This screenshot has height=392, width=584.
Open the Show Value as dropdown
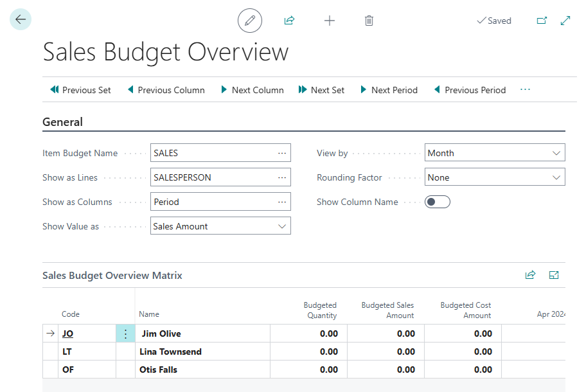pos(220,226)
